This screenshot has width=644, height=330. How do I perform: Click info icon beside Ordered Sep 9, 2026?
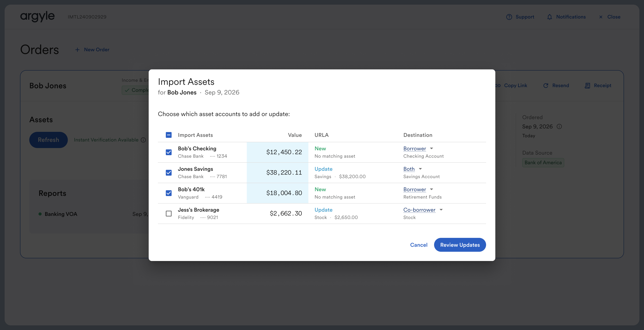point(559,127)
